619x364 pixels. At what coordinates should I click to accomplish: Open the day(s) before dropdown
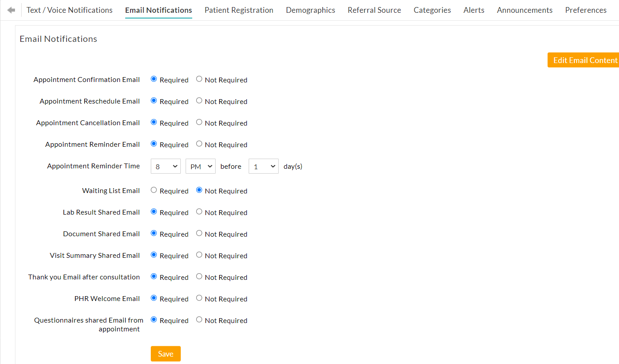(x=263, y=166)
